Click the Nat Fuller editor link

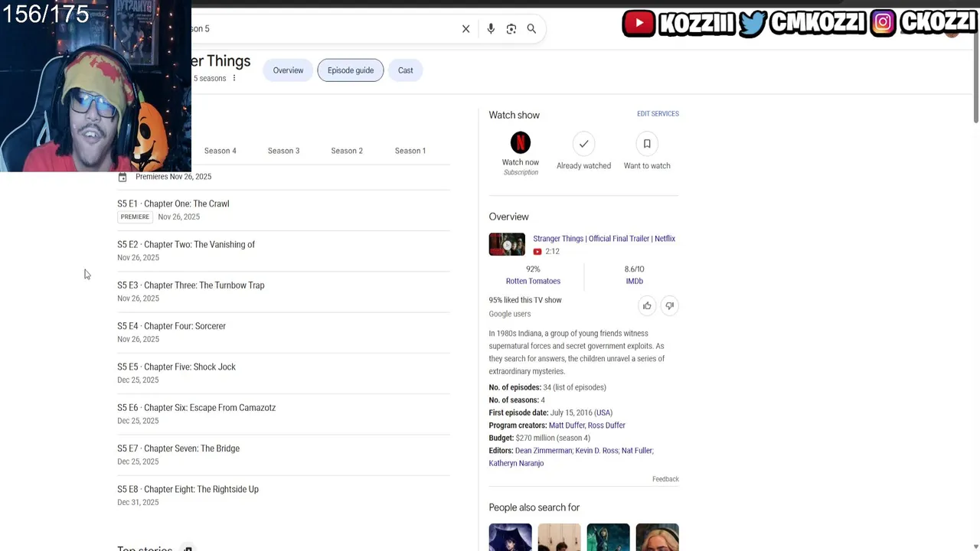coord(637,451)
